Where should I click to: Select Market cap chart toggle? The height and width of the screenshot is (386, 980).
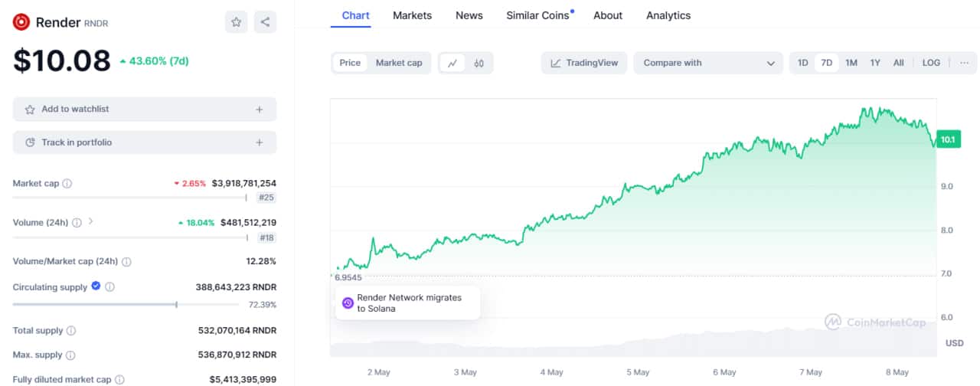(399, 63)
